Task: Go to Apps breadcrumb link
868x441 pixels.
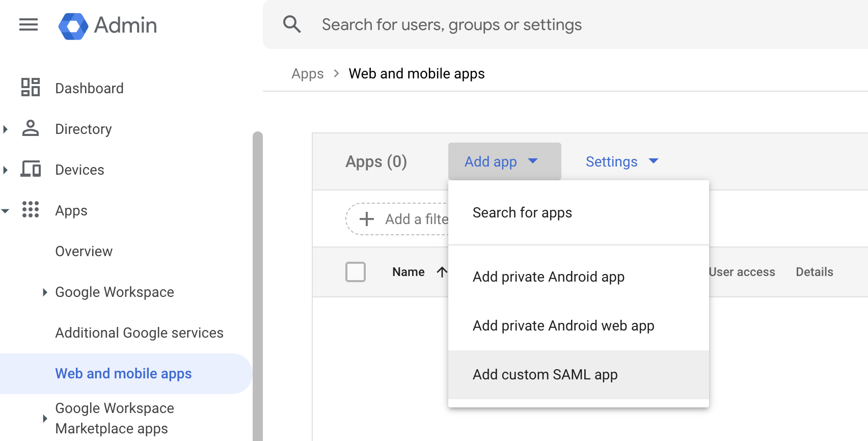Action: pyautogui.click(x=307, y=74)
